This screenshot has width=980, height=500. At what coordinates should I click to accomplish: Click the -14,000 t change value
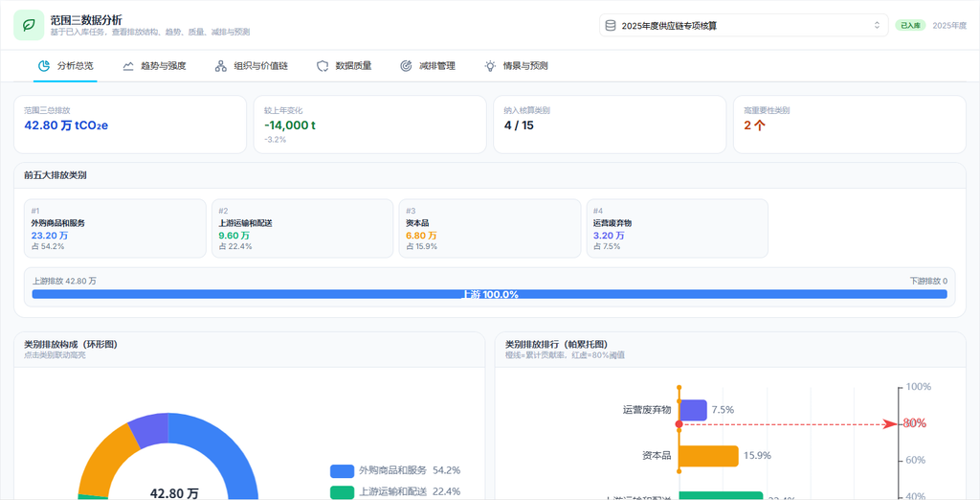point(290,125)
